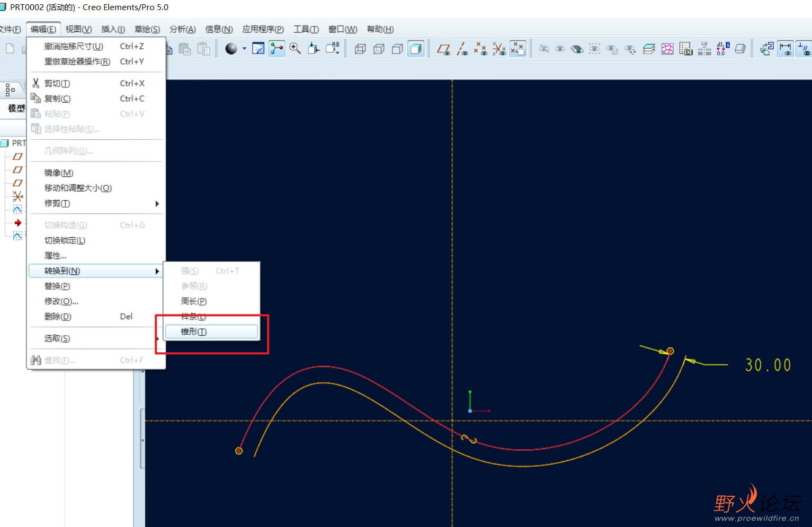Toggle sketch dimension display button
This screenshot has width=812, height=527.
(786, 49)
